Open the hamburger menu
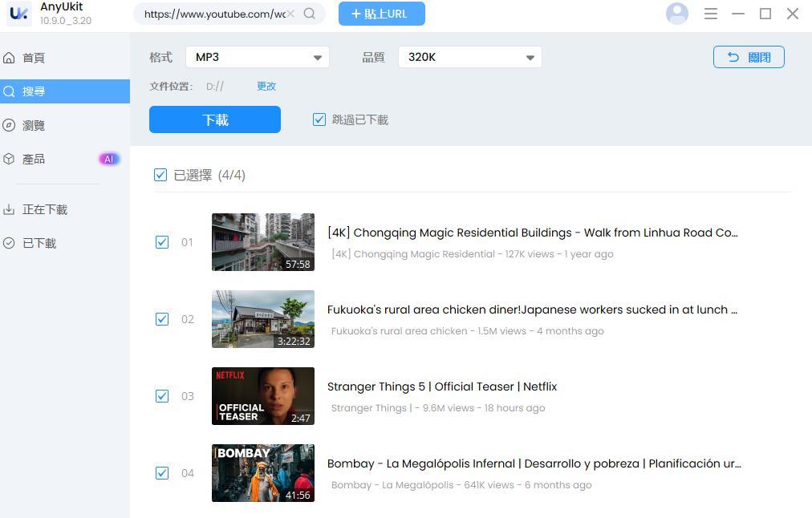 point(711,14)
